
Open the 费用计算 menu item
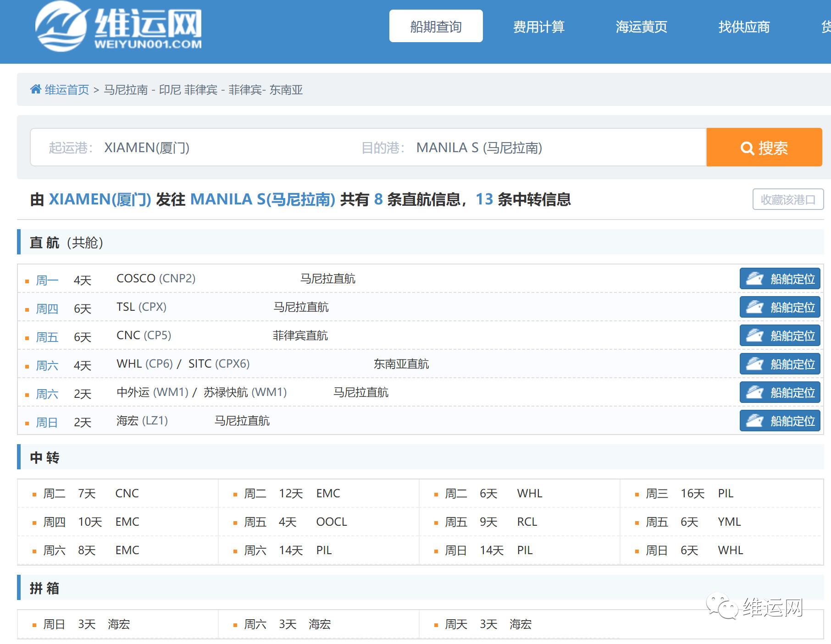(x=538, y=27)
